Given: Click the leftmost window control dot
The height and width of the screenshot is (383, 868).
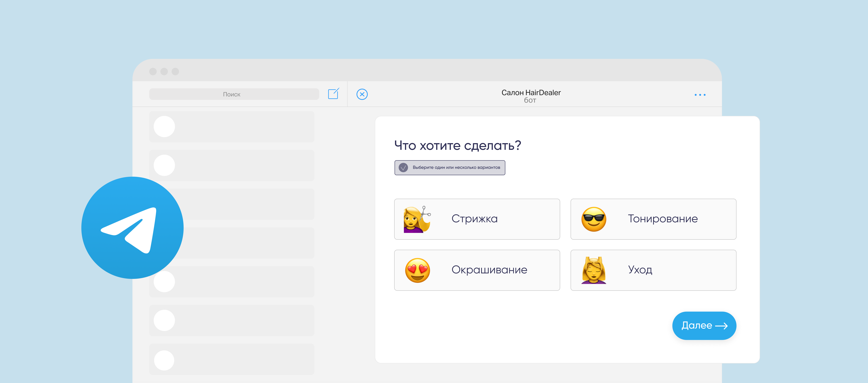Looking at the screenshot, I should pos(153,71).
